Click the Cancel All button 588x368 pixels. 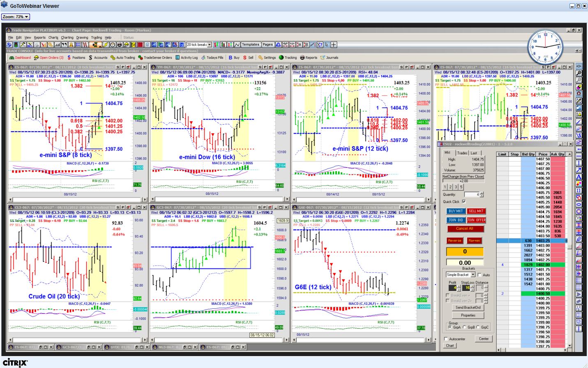point(465,229)
